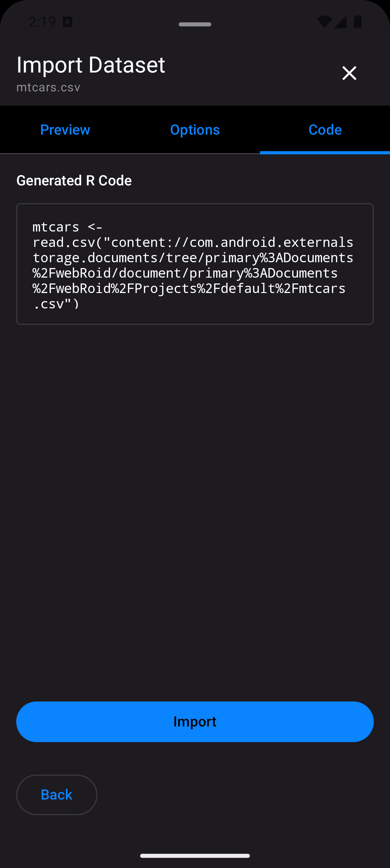
Task: Tap the blue Import button
Action: click(x=195, y=721)
